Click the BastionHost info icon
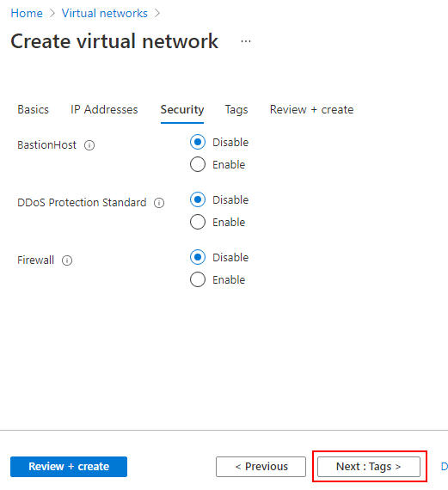 [89, 145]
